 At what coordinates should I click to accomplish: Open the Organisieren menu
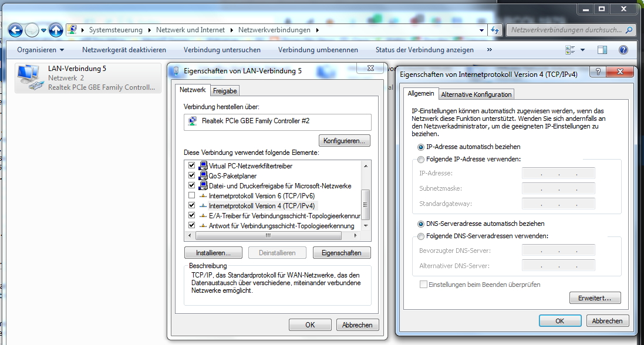(x=41, y=50)
